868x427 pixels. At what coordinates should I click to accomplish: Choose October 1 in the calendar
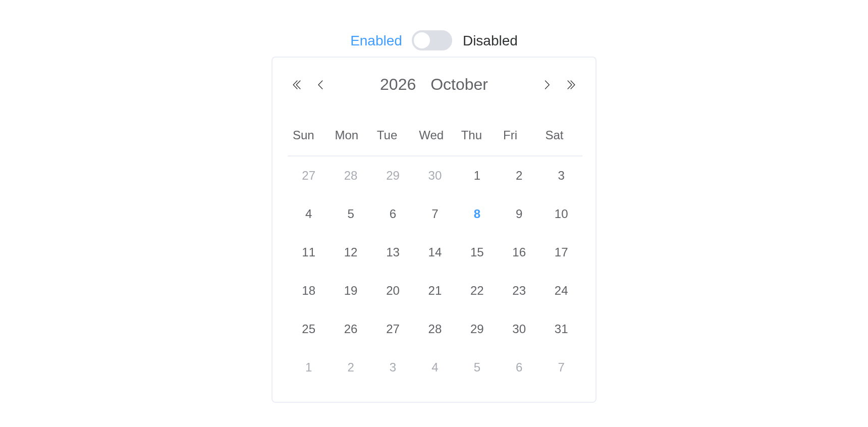pos(477,176)
